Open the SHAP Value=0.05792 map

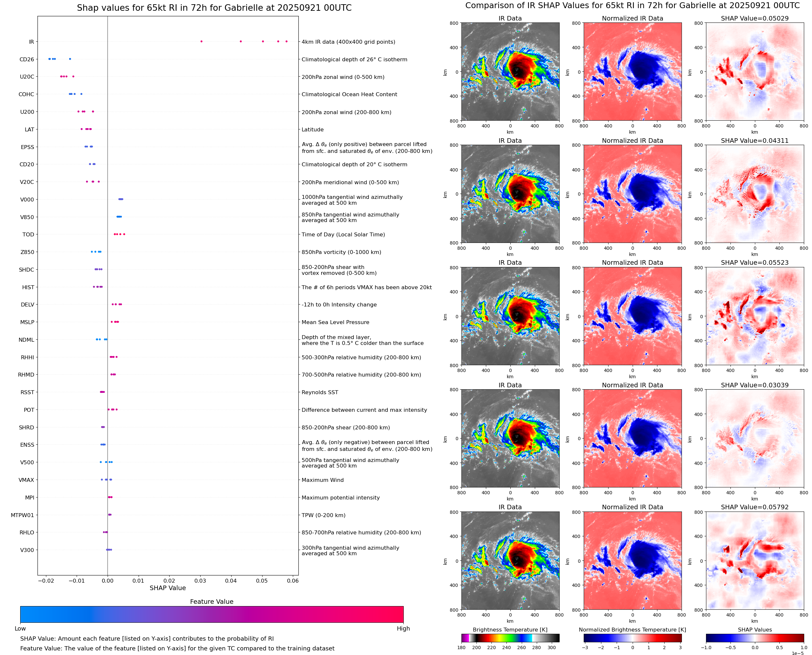click(x=755, y=560)
